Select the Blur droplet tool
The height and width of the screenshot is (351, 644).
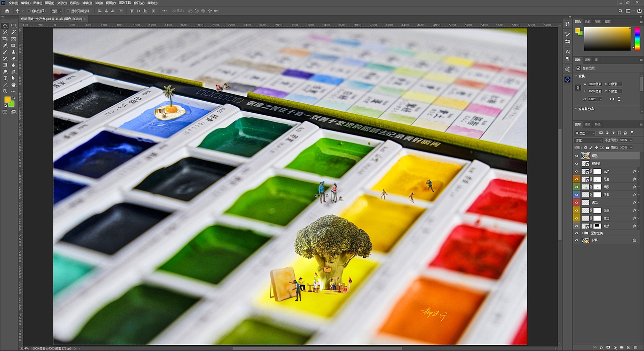[x=14, y=65]
